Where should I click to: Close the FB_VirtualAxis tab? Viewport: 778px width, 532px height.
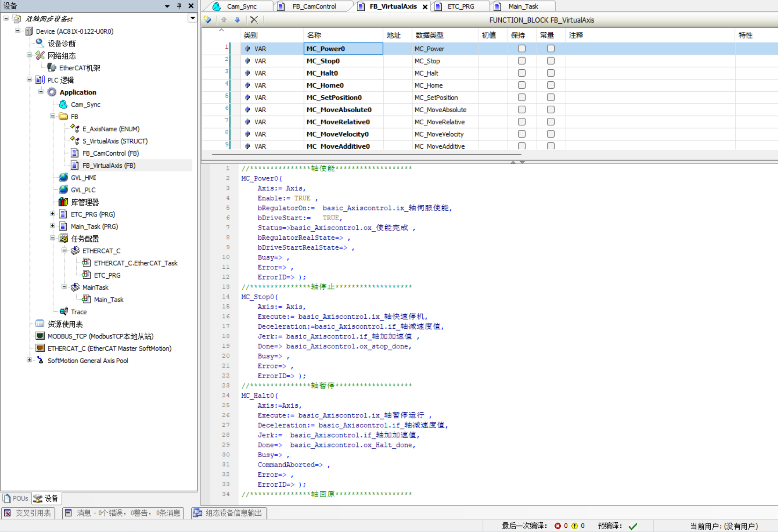(x=425, y=7)
